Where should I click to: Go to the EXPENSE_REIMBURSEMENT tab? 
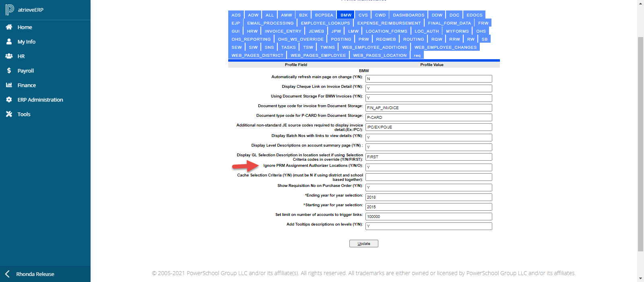(389, 23)
